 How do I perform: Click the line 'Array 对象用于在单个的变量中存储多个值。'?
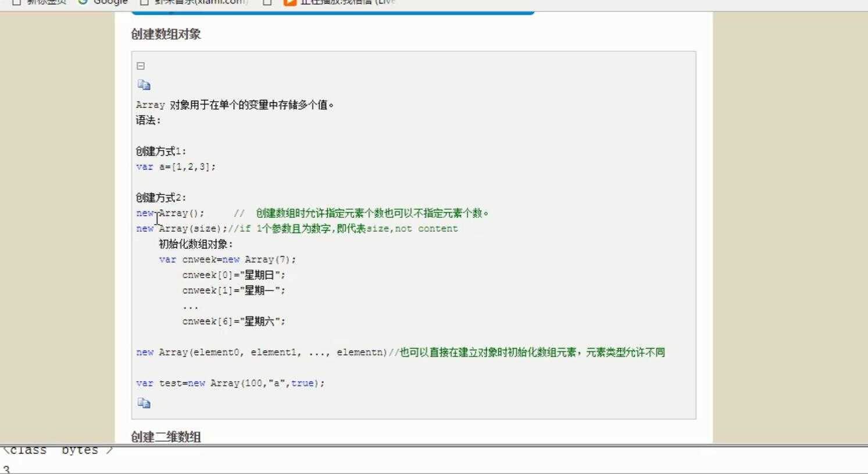235,105
